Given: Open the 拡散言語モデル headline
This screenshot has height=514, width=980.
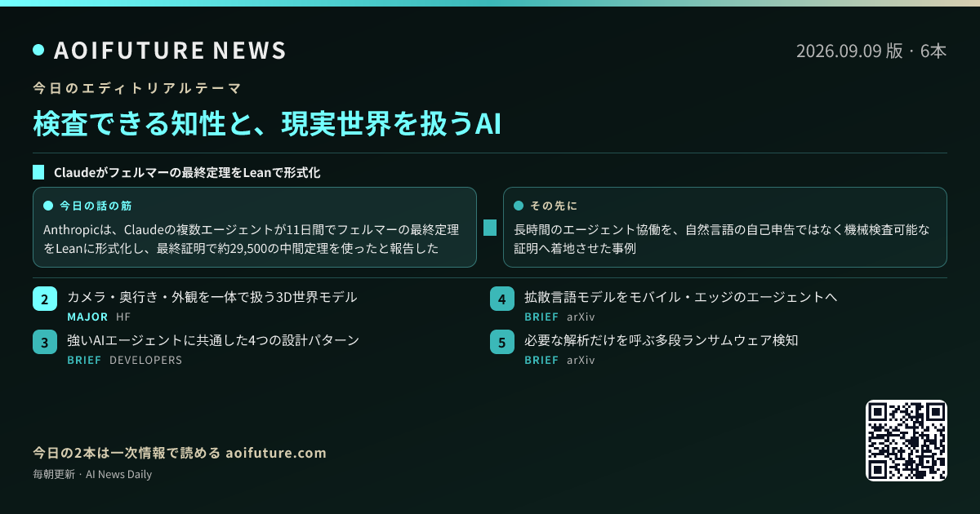Looking at the screenshot, I should 681,297.
